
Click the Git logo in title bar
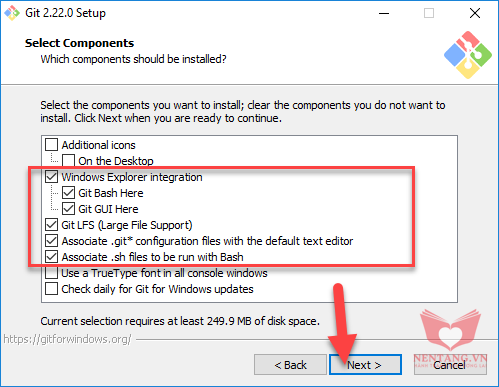click(x=12, y=13)
